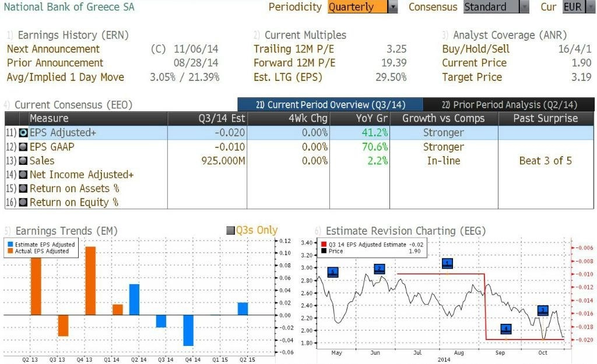The image size is (597, 364).
Task: Click the blue Q4 14 estimate EPS bar
Action: tap(188, 330)
